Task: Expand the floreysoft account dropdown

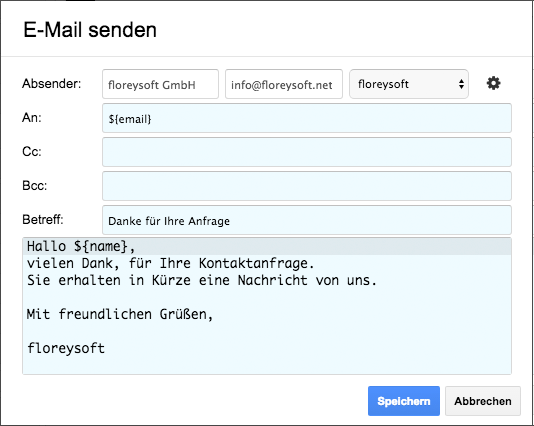Action: [409, 84]
